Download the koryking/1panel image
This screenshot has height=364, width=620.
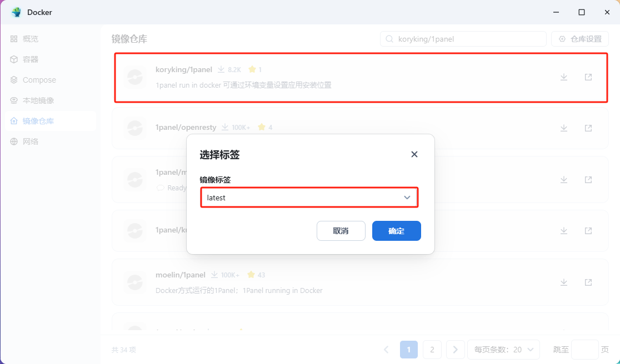click(x=564, y=77)
